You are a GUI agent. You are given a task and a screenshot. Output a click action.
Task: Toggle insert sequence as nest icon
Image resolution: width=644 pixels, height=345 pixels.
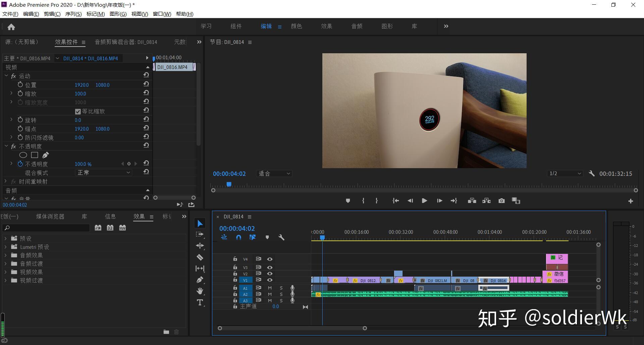point(224,237)
